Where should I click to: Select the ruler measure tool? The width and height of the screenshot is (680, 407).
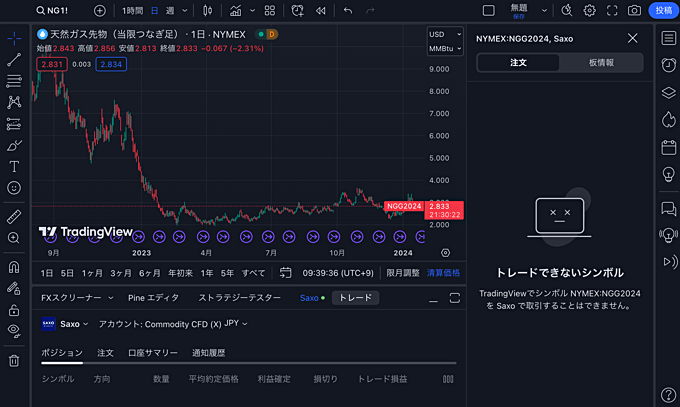point(14,217)
